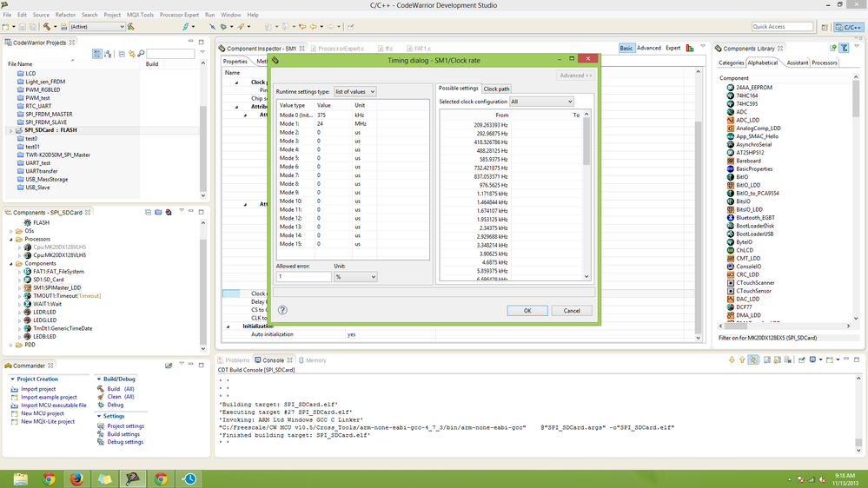868x488 pixels.
Task: Click collapse icon in Components panel toolbar
Action: tap(148, 212)
